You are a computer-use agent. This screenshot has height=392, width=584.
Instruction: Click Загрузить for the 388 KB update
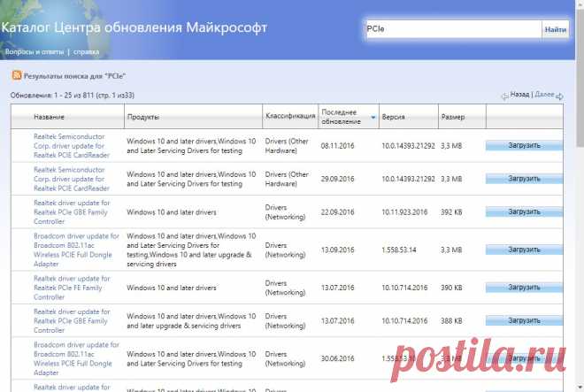(x=524, y=320)
